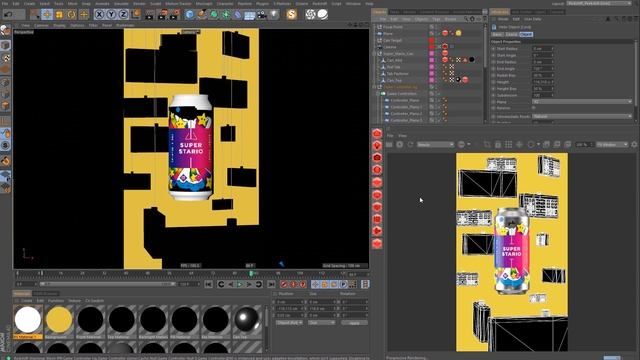Screen dimensions: 640x360
Task: Open viewport Display menu
Action: (59, 25)
